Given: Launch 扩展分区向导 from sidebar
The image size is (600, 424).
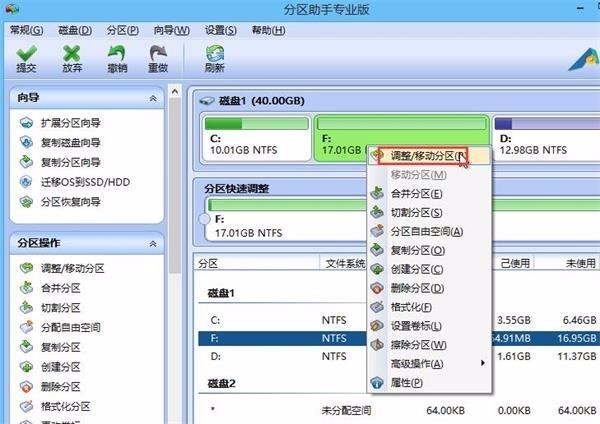Looking at the screenshot, I should click(71, 123).
